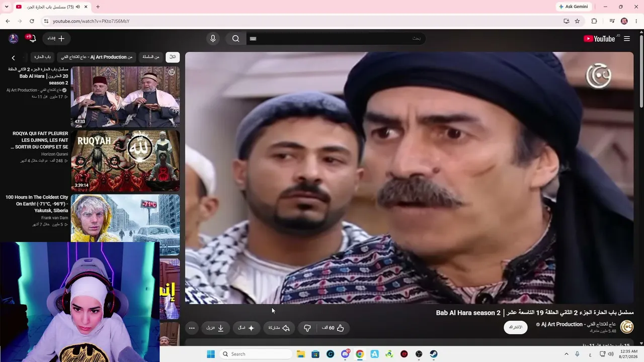
Task: Open 'ROQYA QUI FAIT PLEURER LES DJINNS' title
Action: click(x=39, y=140)
